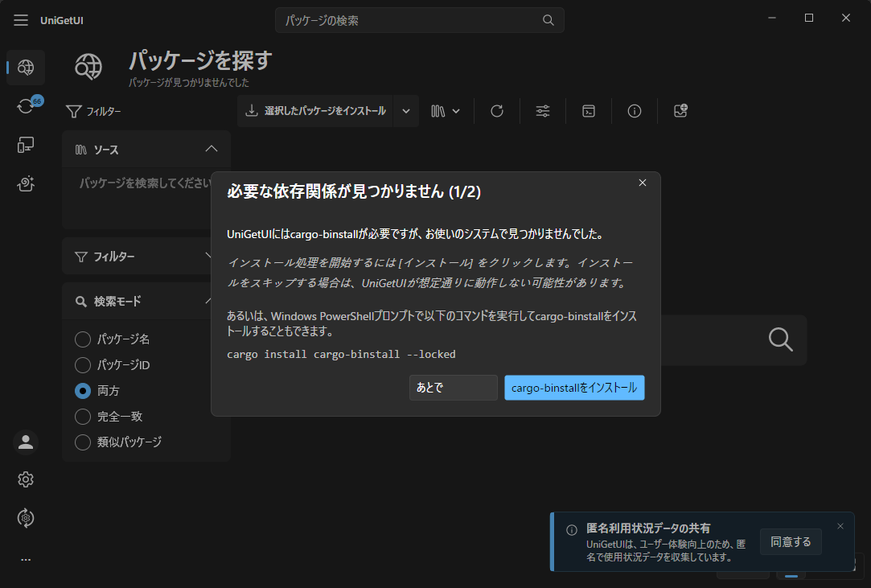Screen dimensions: 871x588
Task: Dismiss the 匿名利用状況データの共有 notification
Action: [840, 526]
